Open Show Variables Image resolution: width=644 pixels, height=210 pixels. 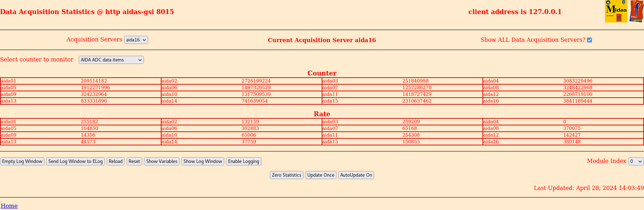tap(162, 162)
